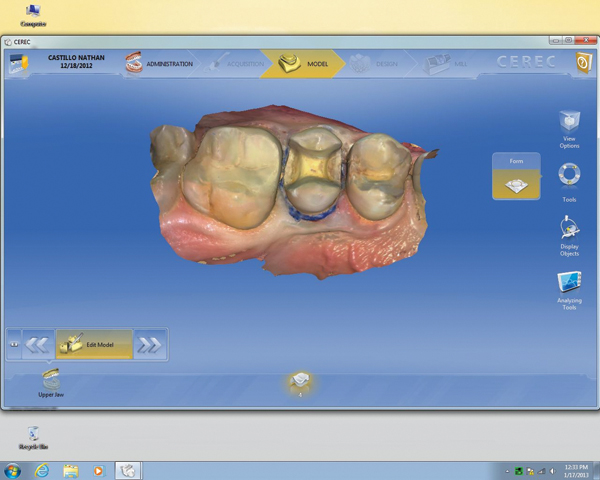This screenshot has width=600, height=480.
Task: Open the system menu icon at top left
Action: click(x=19, y=63)
